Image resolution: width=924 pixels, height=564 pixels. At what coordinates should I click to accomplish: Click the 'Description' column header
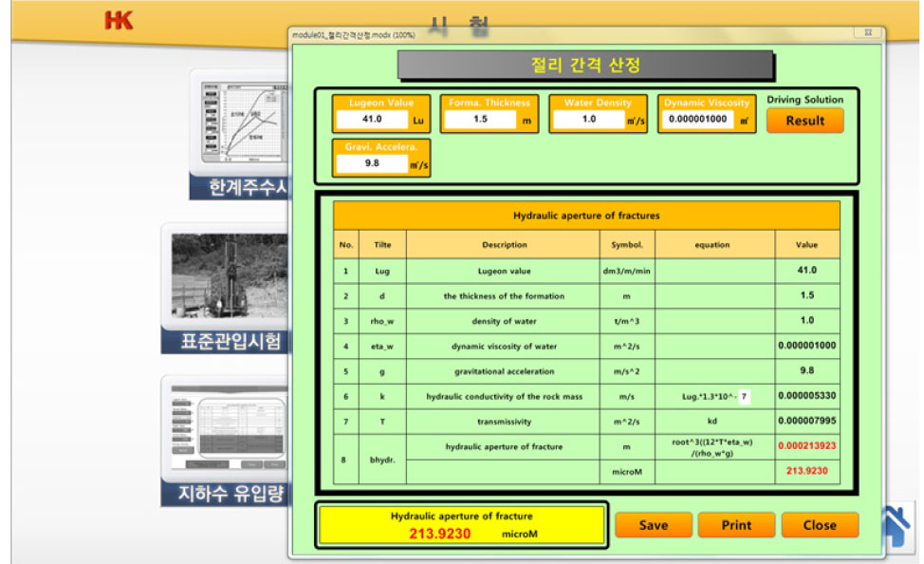tap(504, 245)
